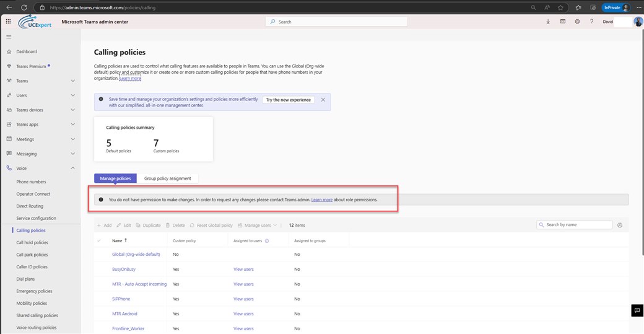Open Dial plans
644x334 pixels.
(x=25, y=279)
